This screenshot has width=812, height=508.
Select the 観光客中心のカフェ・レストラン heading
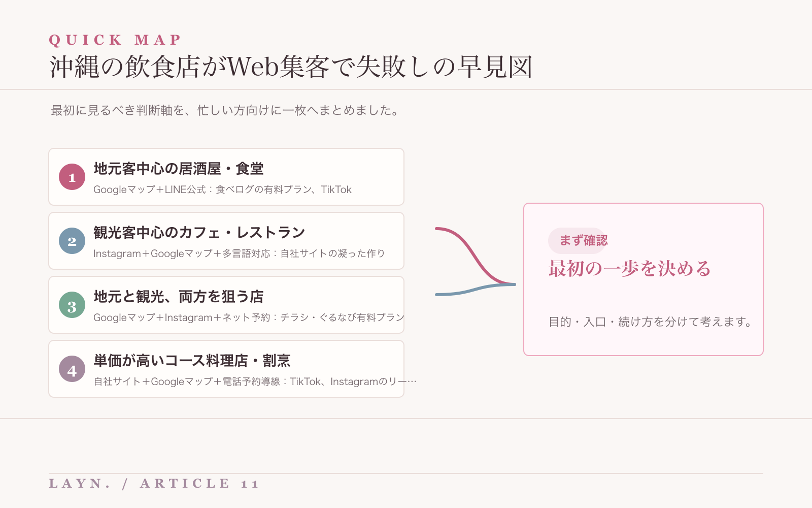tap(199, 233)
